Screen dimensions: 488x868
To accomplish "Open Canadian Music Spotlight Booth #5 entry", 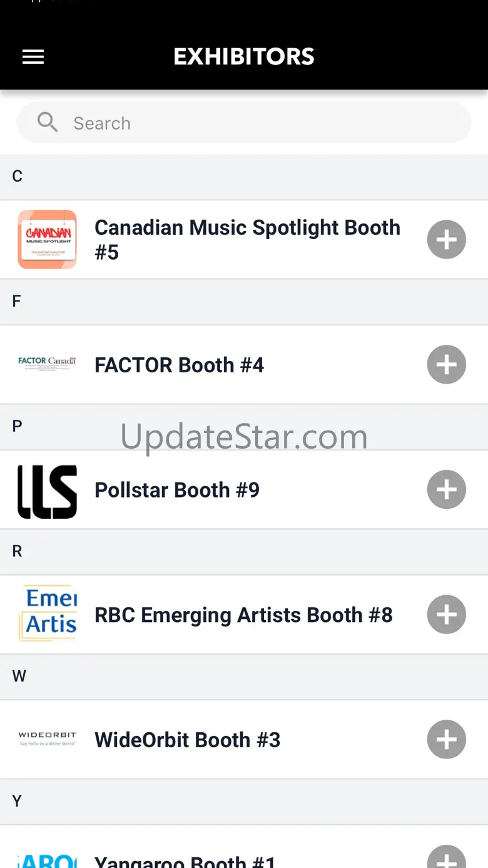I will [244, 240].
